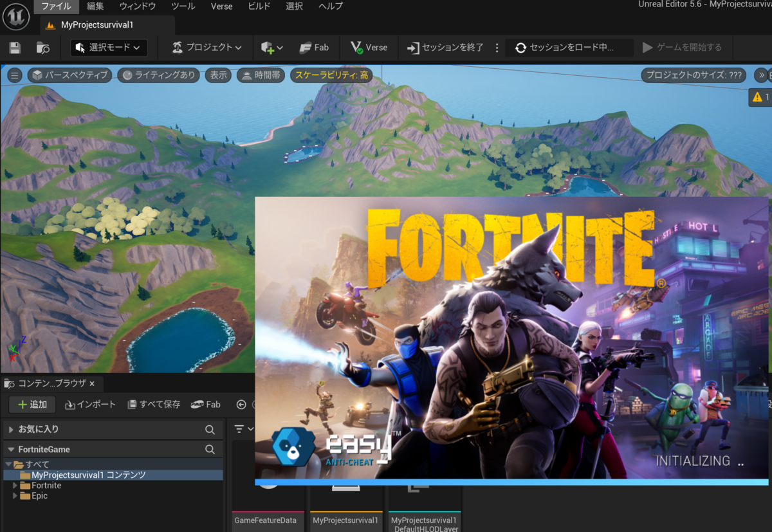Open Fab from the main toolbar
772x532 pixels.
[315, 48]
